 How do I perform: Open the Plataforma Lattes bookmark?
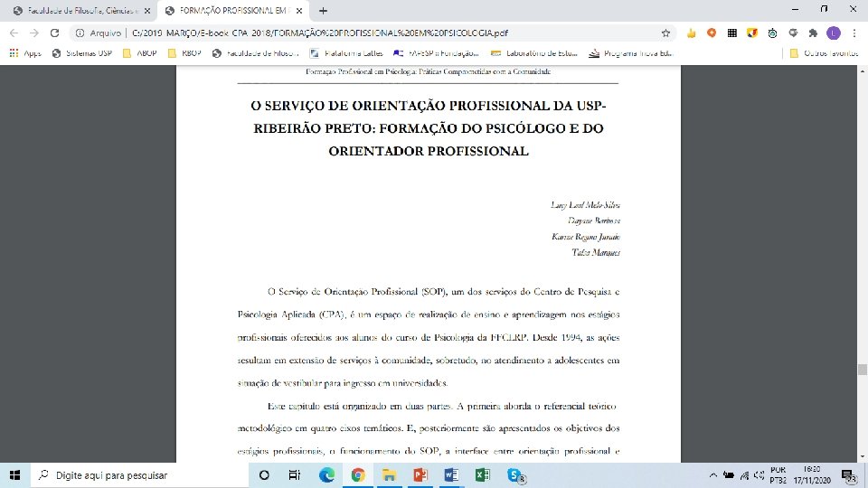click(346, 53)
